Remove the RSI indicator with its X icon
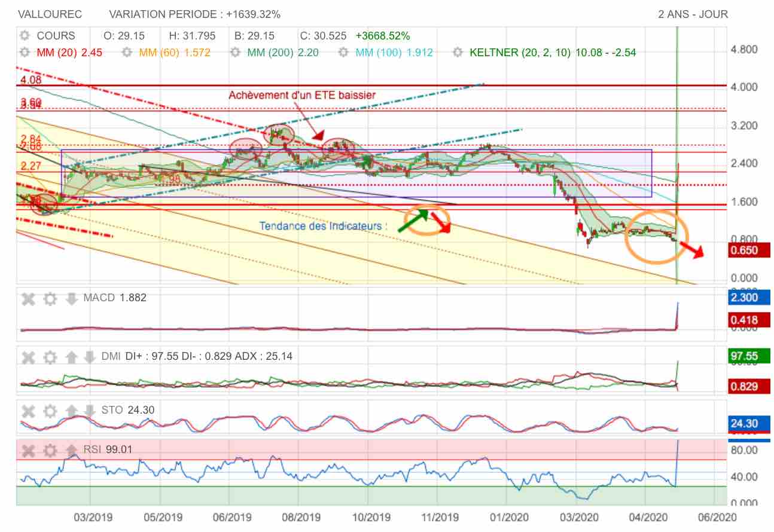This screenshot has height=532, width=774. click(28, 450)
